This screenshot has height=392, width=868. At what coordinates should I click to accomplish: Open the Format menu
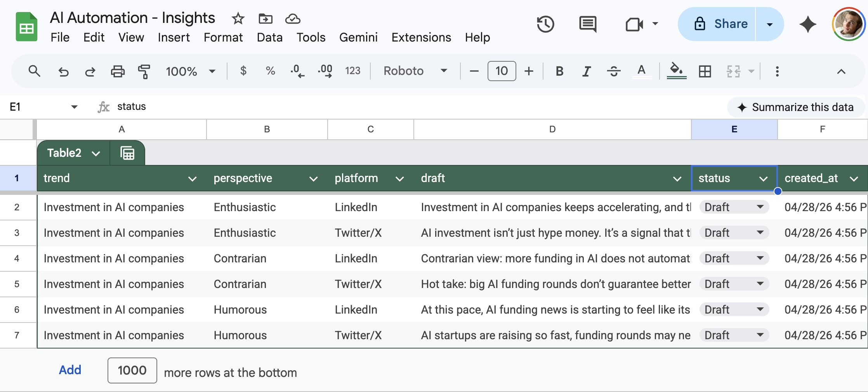[x=223, y=37]
